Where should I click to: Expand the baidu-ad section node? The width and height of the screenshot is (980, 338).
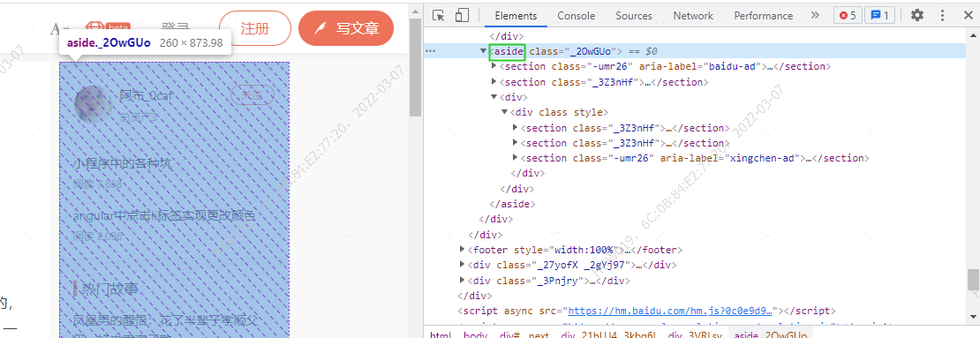point(494,65)
